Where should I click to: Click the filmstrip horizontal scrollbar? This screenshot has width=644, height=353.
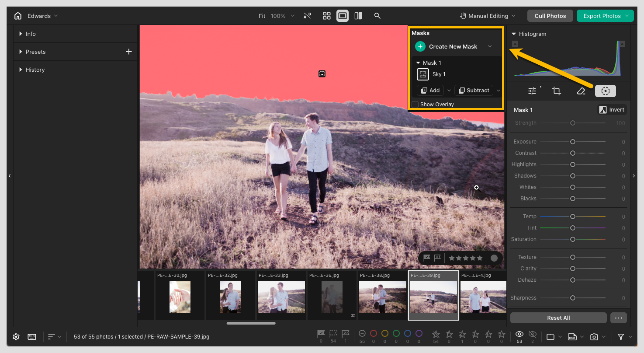(251, 323)
